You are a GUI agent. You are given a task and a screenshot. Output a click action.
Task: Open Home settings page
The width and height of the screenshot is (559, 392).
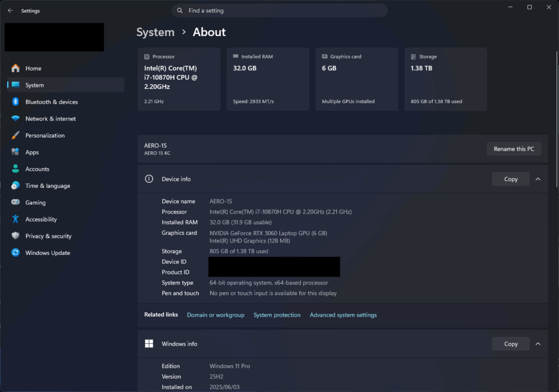[x=66, y=68]
